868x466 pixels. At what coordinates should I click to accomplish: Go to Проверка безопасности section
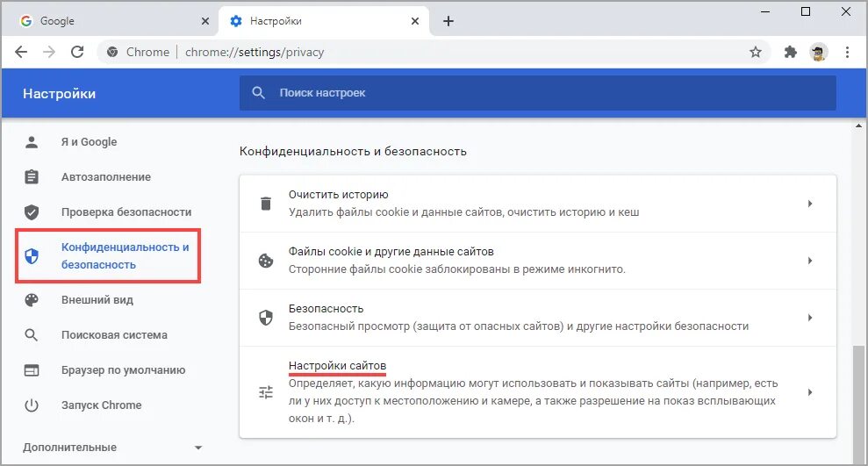126,212
